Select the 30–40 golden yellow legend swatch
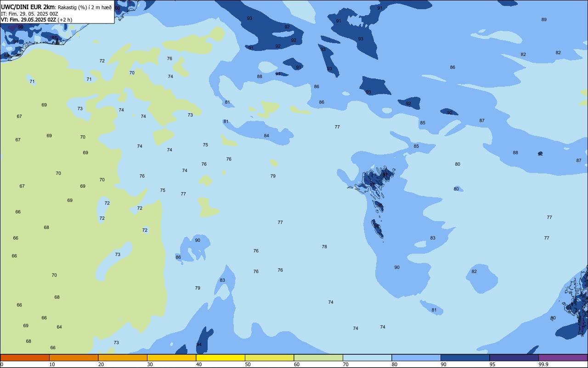 point(171,357)
